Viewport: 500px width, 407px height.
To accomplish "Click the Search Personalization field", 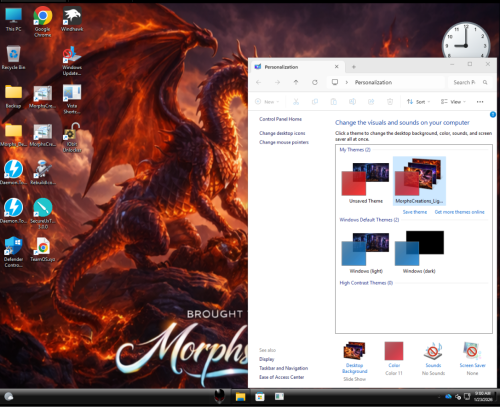I will pyautogui.click(x=470, y=82).
